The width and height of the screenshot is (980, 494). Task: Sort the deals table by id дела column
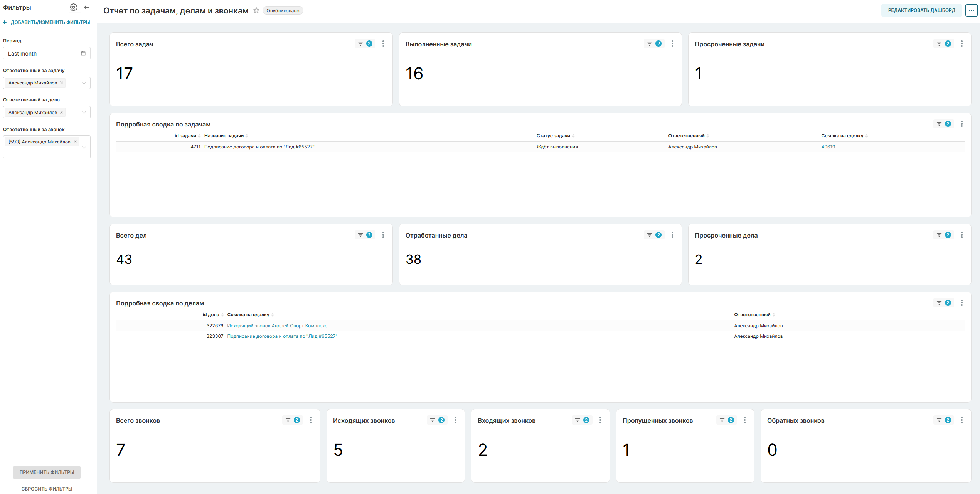pyautogui.click(x=211, y=315)
